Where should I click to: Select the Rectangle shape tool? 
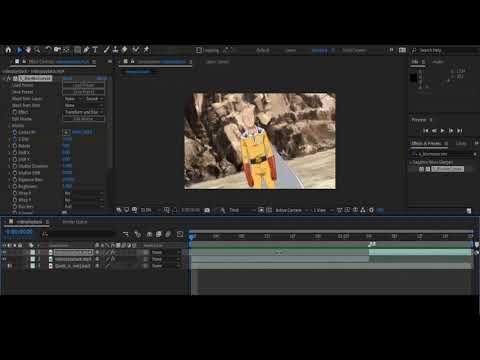pyautogui.click(x=77, y=50)
